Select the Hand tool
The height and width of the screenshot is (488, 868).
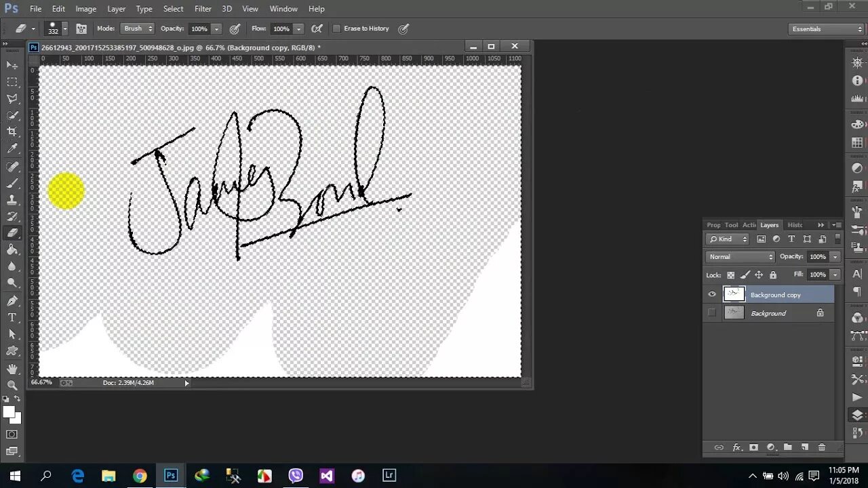[x=12, y=368]
